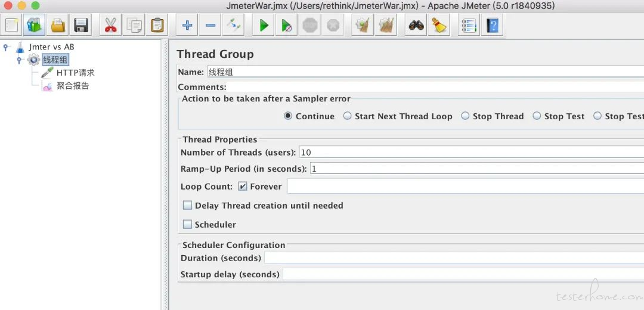644x310 pixels.
Task: Uncheck the Forever loop checkbox
Action: point(243,187)
